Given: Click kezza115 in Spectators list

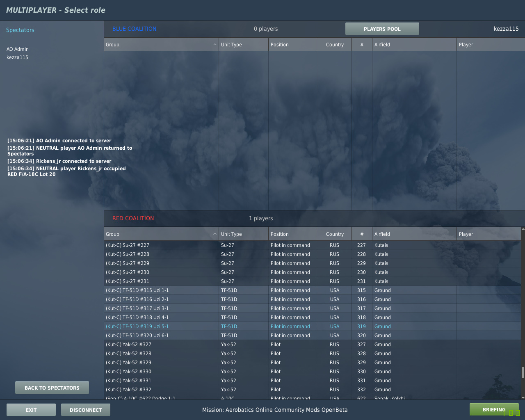Looking at the screenshot, I should (x=17, y=57).
